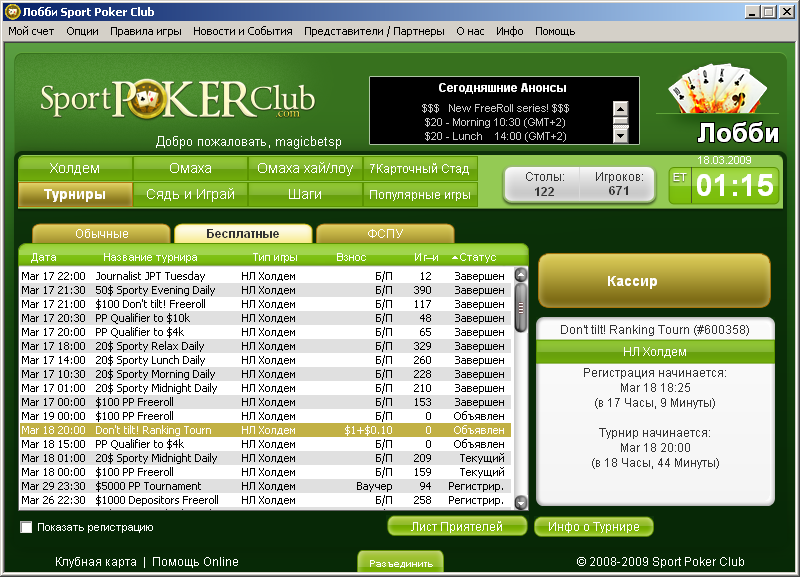Open the 'Представители / Партнеры' menu

coord(374,31)
